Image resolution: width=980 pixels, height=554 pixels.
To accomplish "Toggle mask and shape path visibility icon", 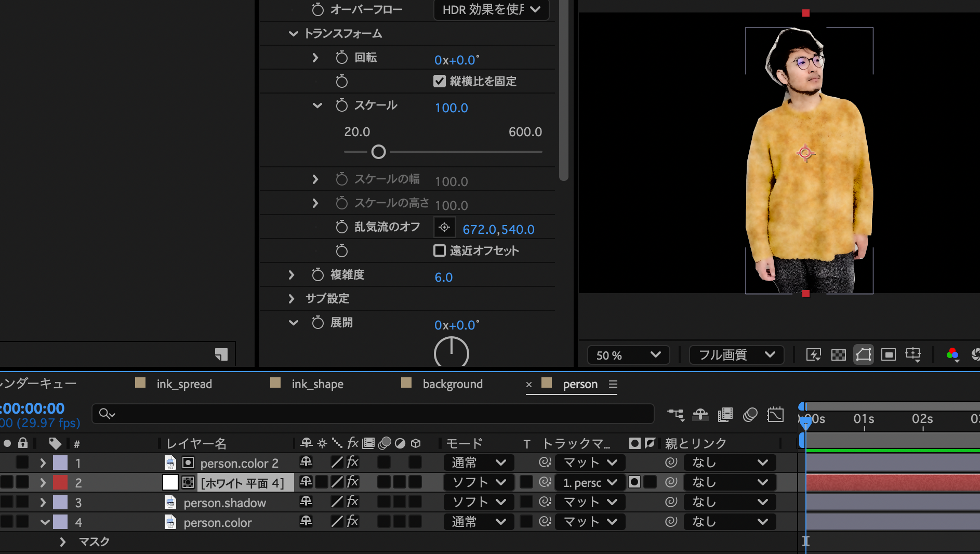I will coord(863,355).
